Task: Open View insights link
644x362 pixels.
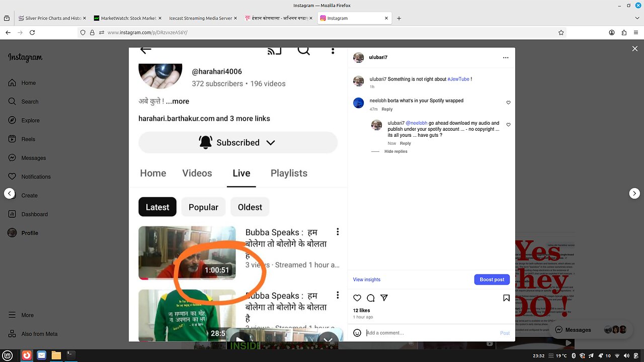Action: 367,280
